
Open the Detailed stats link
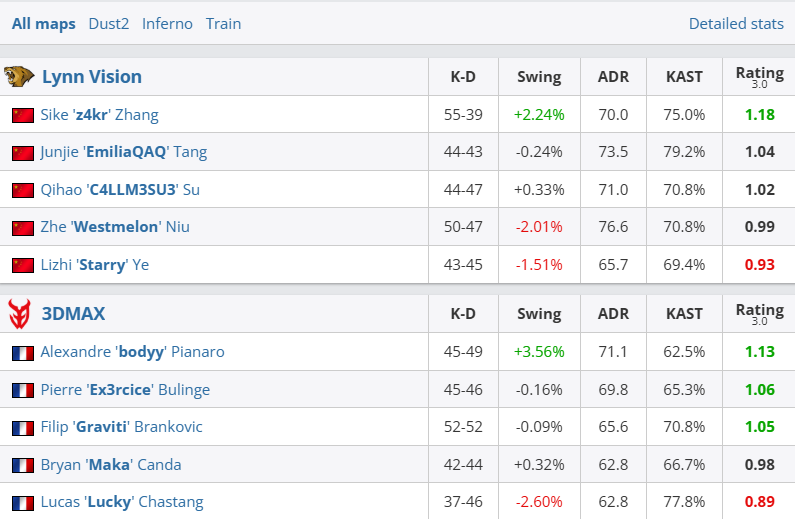[735, 23]
